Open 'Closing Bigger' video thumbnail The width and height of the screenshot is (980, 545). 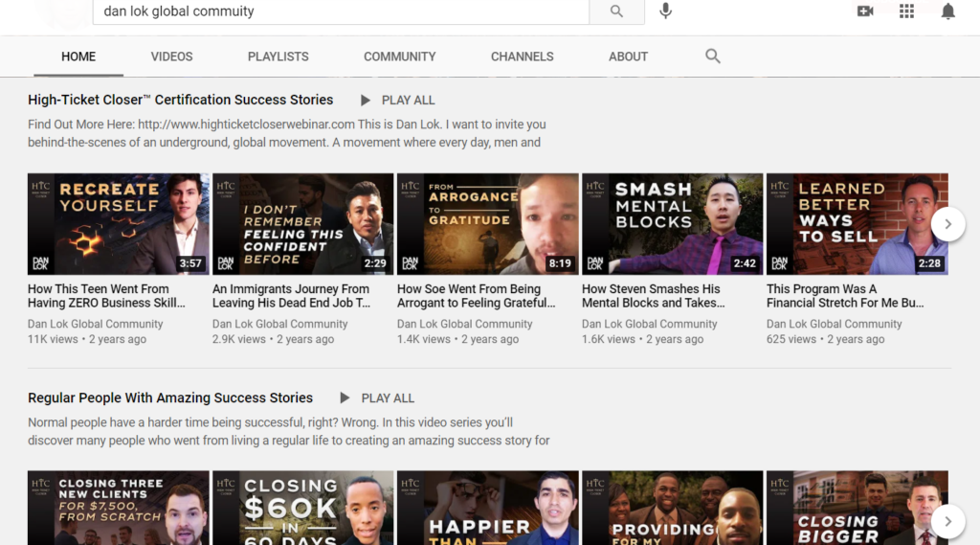coord(857,508)
